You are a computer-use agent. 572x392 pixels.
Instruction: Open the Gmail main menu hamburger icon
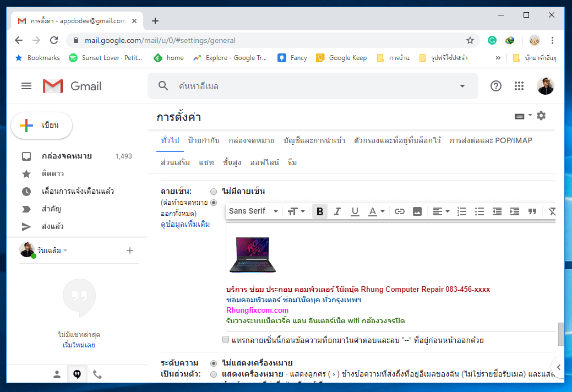(26, 86)
